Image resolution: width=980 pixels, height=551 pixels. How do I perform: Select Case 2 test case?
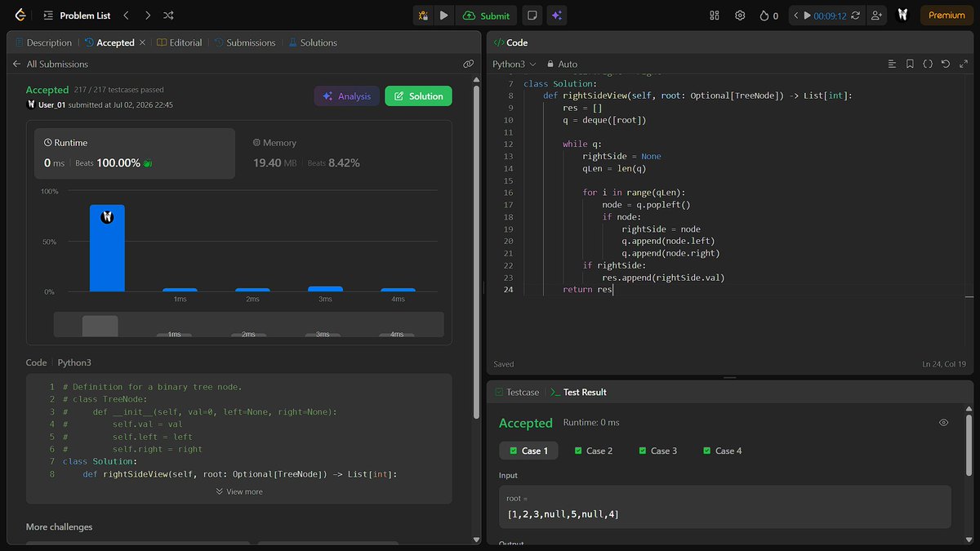pos(593,451)
